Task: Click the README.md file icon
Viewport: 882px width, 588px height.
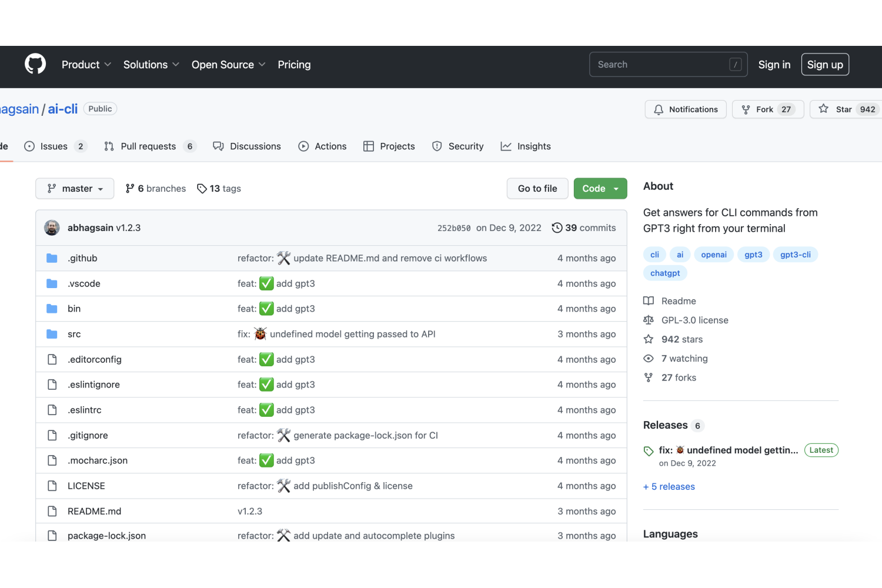Action: pyautogui.click(x=52, y=511)
